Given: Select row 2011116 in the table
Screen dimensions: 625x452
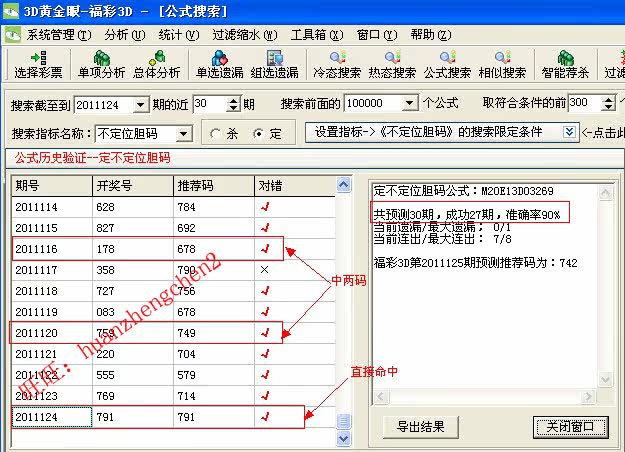Looking at the screenshot, I should point(173,249).
